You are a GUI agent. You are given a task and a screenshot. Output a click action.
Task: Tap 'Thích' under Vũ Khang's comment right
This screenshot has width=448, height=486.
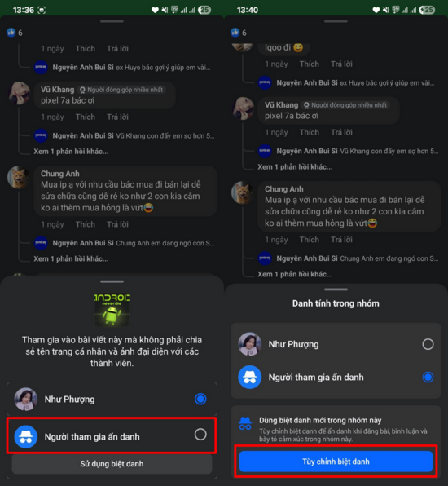pos(309,132)
